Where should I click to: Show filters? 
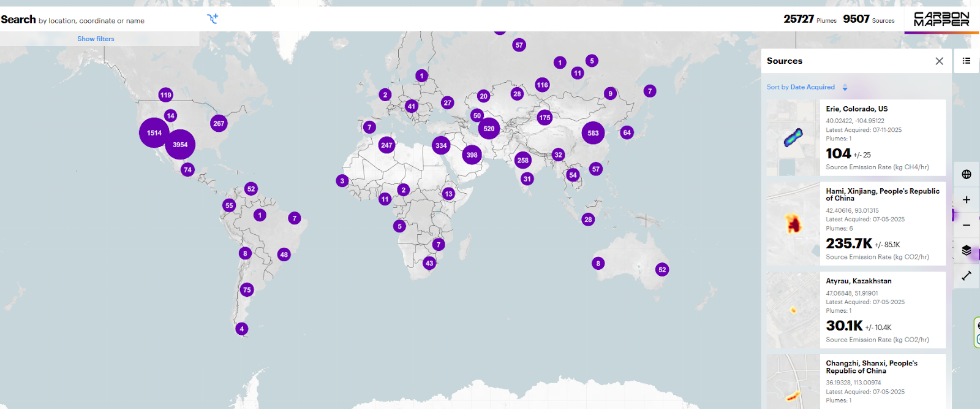click(x=96, y=39)
